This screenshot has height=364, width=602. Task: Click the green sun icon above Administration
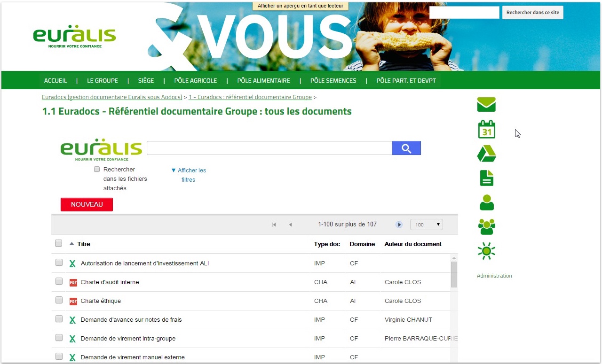pyautogui.click(x=486, y=251)
